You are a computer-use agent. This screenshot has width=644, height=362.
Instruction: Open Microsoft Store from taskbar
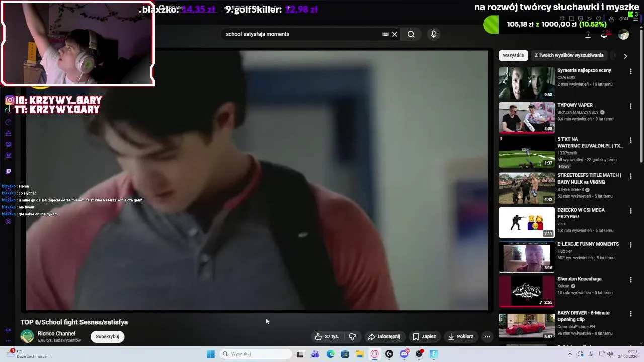[x=345, y=354]
